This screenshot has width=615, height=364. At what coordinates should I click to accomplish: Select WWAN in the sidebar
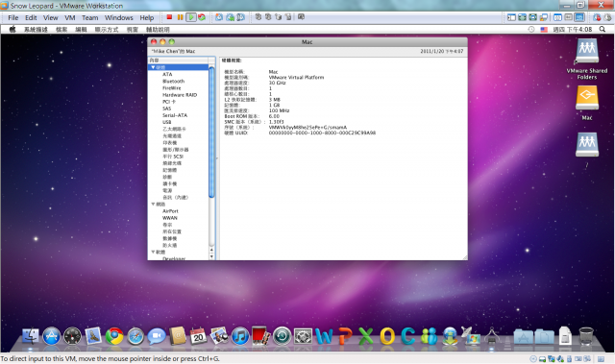(x=170, y=218)
